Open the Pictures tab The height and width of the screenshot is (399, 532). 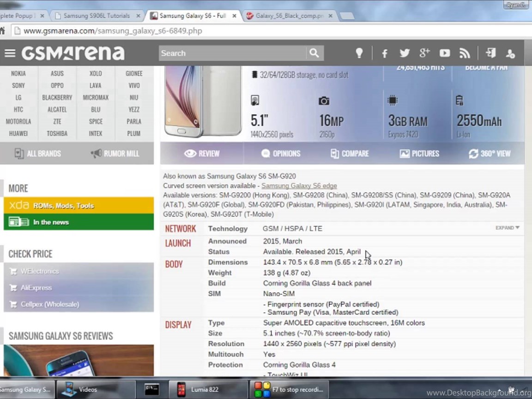pos(419,154)
